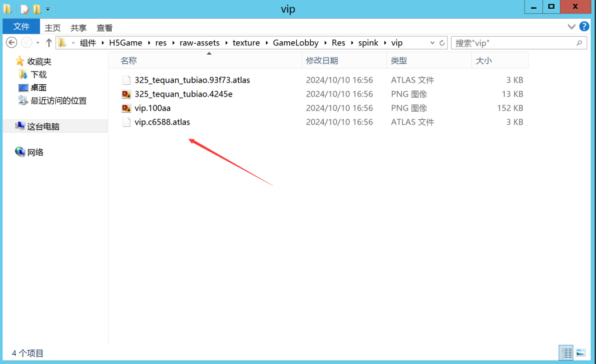Click the refresh button beside address bar
596x364 pixels.
442,42
